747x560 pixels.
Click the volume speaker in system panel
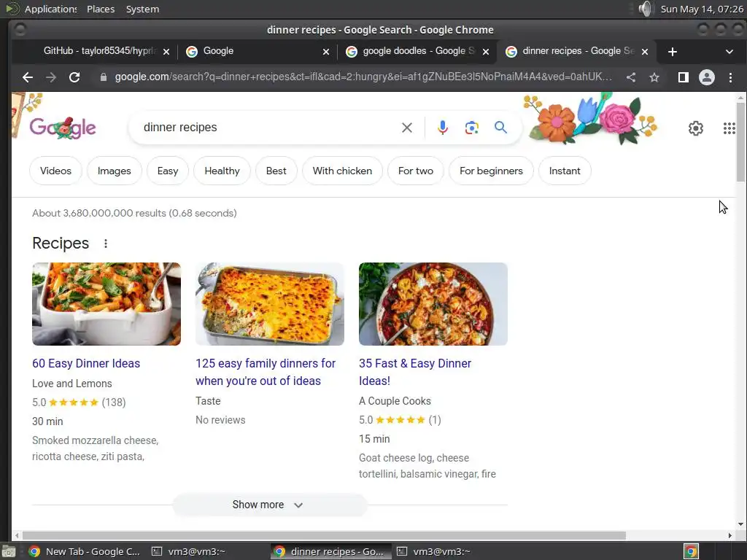pos(645,9)
